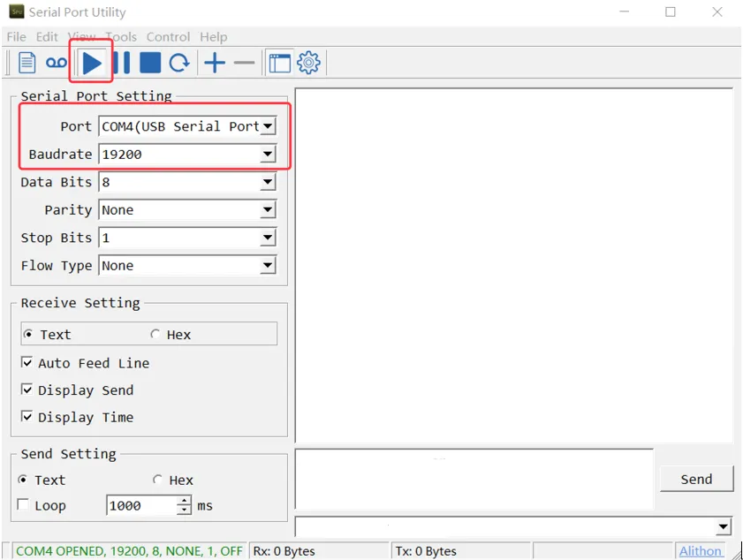The width and height of the screenshot is (743, 560).
Task: Enable the Loop checkbox
Action: tap(23, 504)
